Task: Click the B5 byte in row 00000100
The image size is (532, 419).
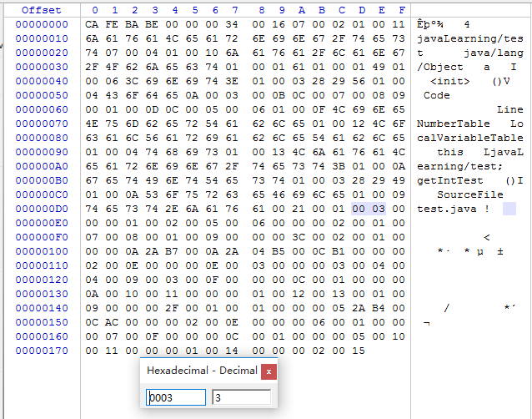Action: (x=279, y=251)
